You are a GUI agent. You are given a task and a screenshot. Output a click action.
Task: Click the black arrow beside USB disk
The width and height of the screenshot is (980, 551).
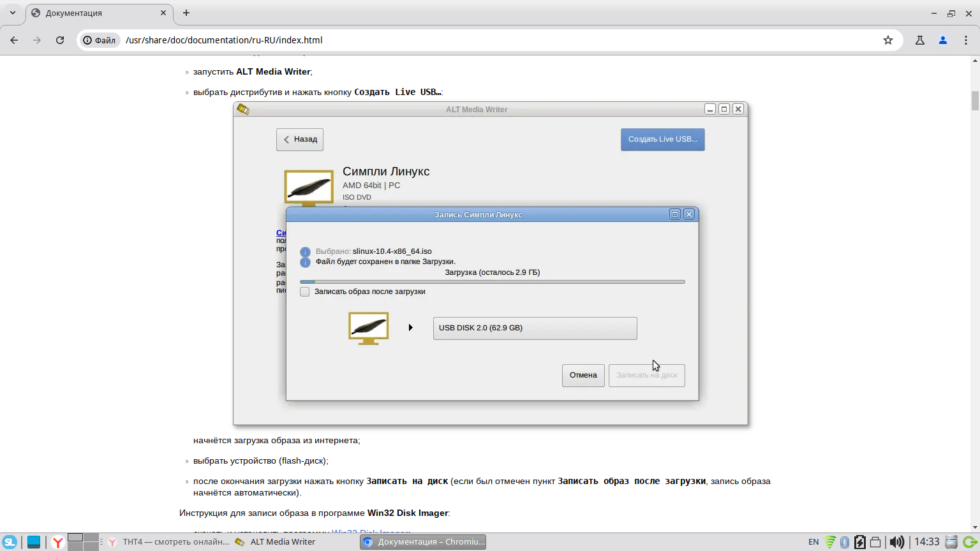coord(411,328)
